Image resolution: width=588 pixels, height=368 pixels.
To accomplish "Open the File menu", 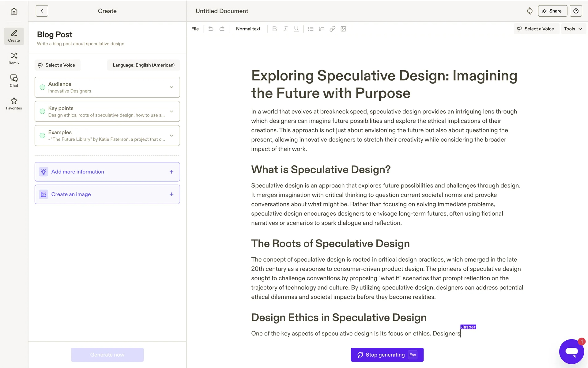I will point(195,29).
